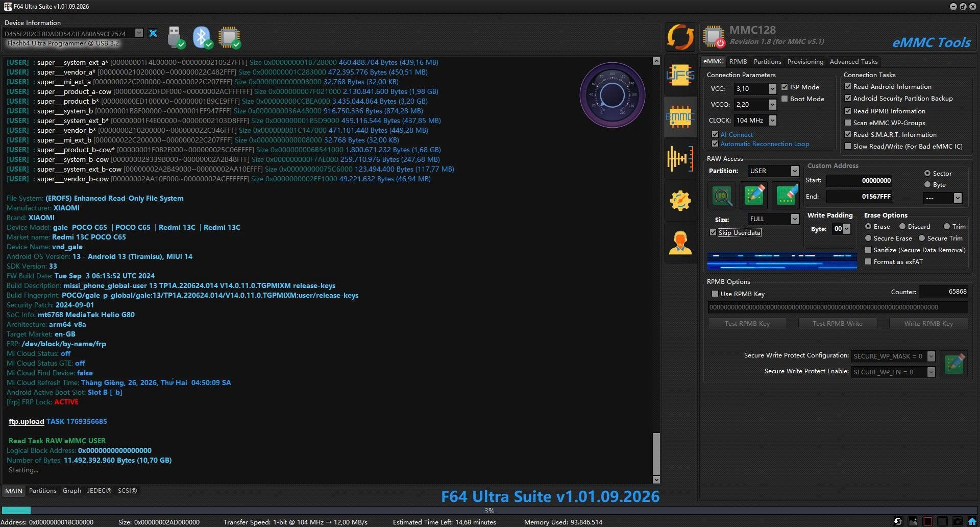The image size is (980, 527).
Task: Enable Use RPMB Key checkbox
Action: 715,294
